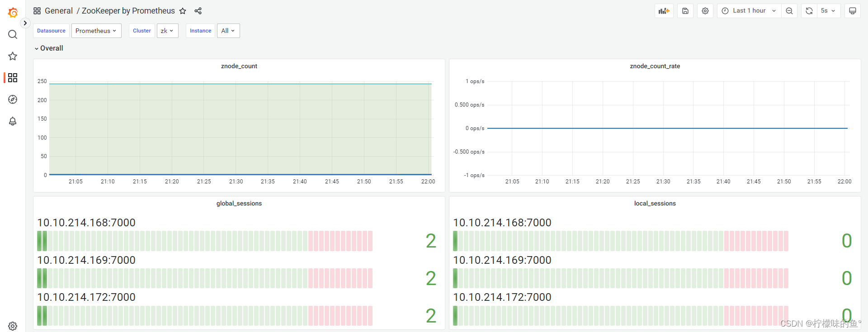
Task: Cycle view mode monitor icon
Action: click(x=853, y=11)
